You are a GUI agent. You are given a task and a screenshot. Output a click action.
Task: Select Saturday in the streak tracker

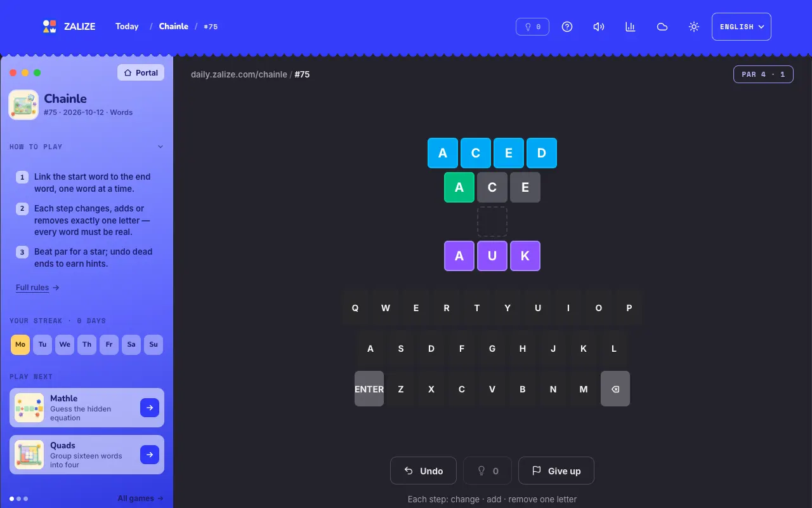pyautogui.click(x=131, y=344)
